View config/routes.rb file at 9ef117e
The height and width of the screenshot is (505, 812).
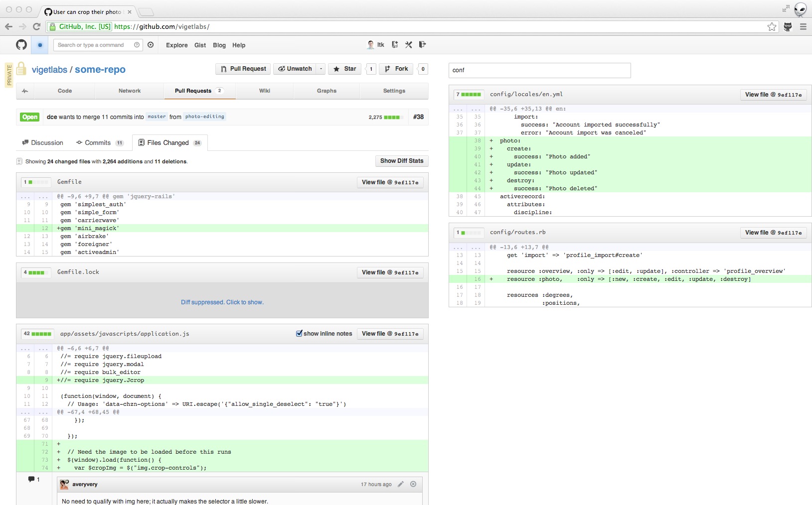click(774, 233)
